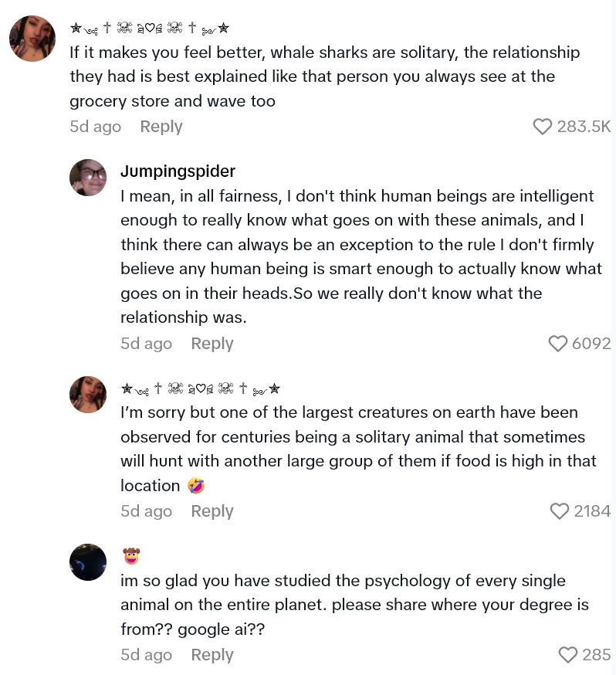
Task: Click the dark avatar of last commenter
Action: [x=88, y=561]
